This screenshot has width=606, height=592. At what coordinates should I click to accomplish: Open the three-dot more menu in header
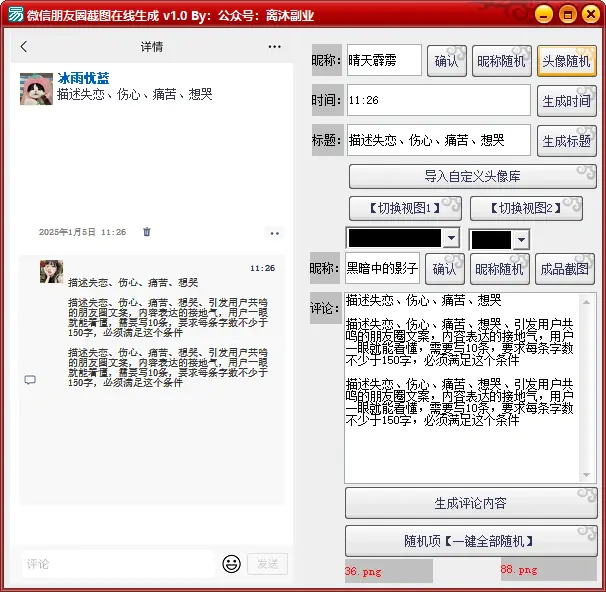point(275,47)
